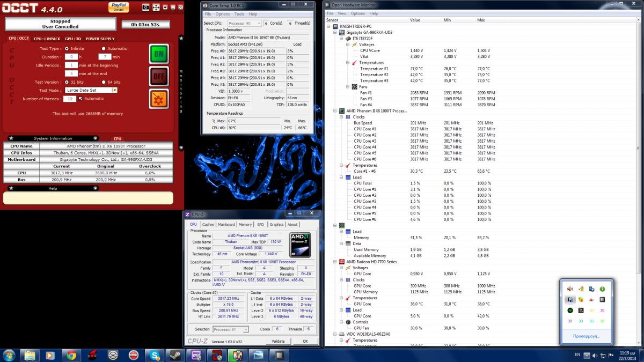Open Skype from the taskbar
The width and height of the screenshot is (644, 362).
(155, 354)
